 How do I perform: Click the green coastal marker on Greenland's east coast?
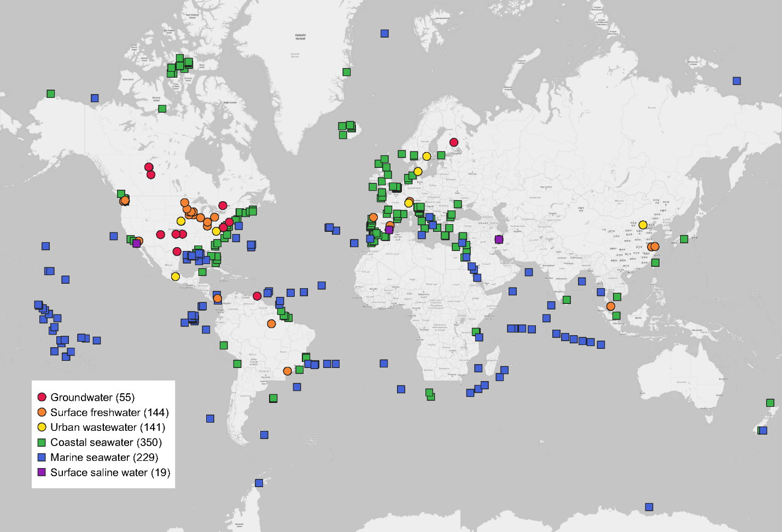346,72
